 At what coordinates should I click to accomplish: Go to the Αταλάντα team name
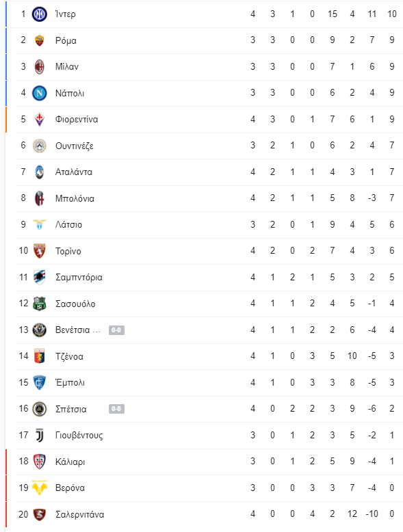point(74,172)
